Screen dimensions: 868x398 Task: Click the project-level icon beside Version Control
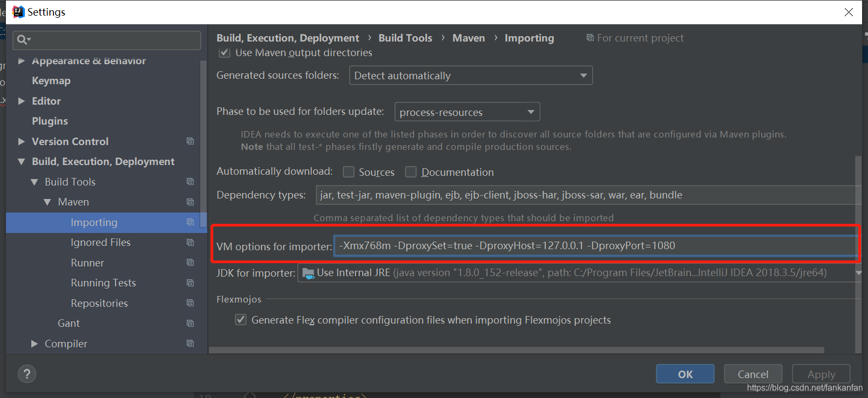pos(190,141)
